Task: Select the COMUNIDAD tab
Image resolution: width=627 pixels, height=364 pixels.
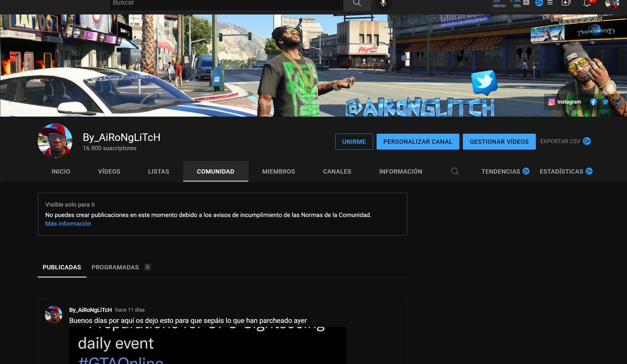Action: coord(215,171)
